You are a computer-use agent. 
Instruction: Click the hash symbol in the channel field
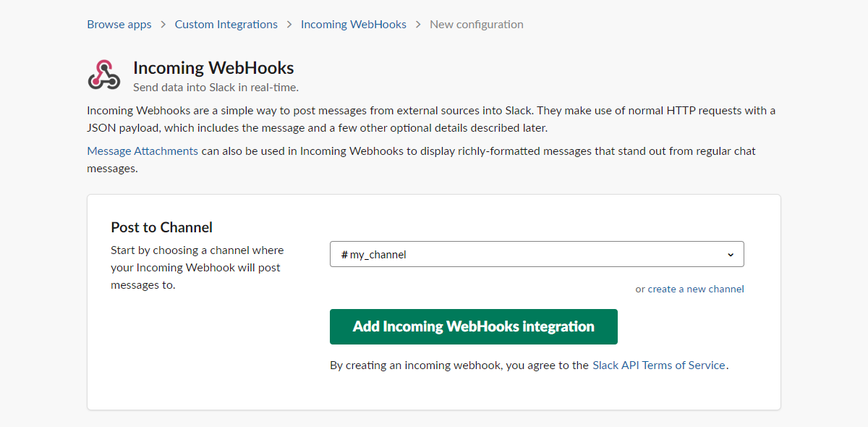(x=344, y=254)
